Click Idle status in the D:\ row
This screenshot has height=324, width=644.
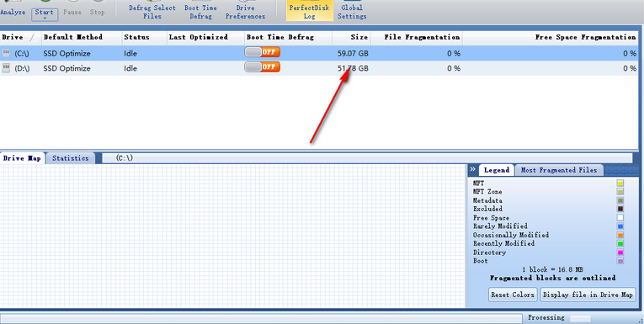[130, 68]
